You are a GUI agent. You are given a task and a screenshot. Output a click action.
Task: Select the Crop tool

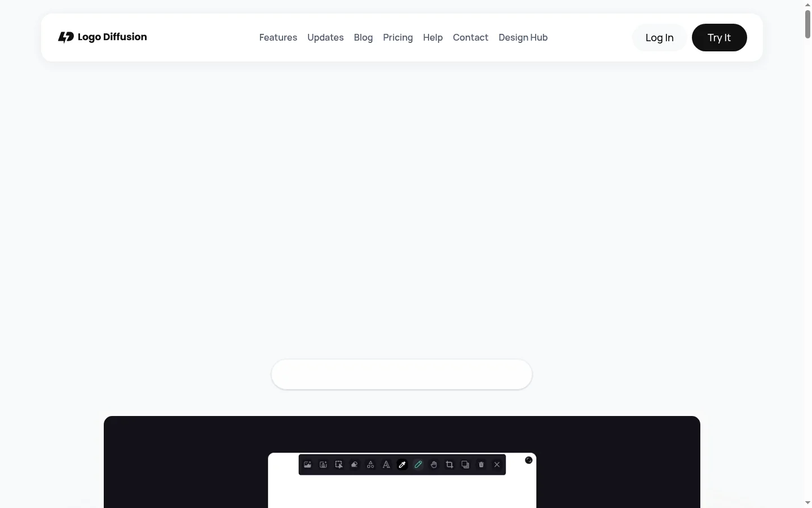[449, 465]
